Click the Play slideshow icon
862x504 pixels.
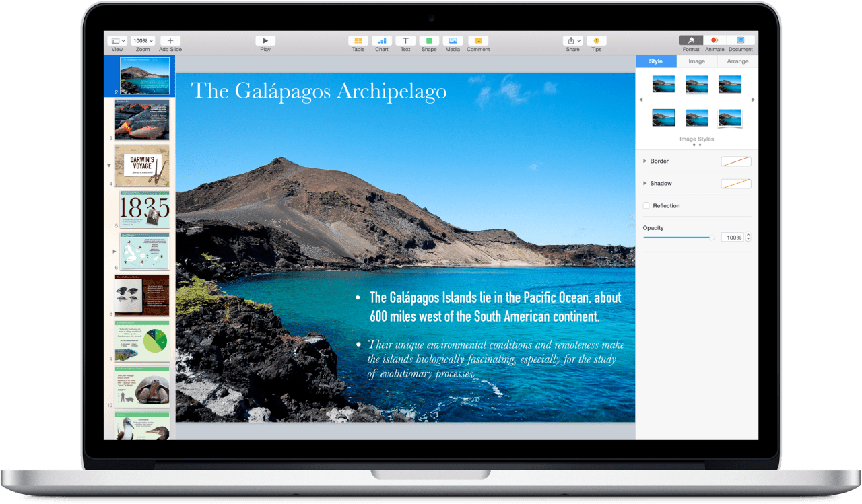265,41
